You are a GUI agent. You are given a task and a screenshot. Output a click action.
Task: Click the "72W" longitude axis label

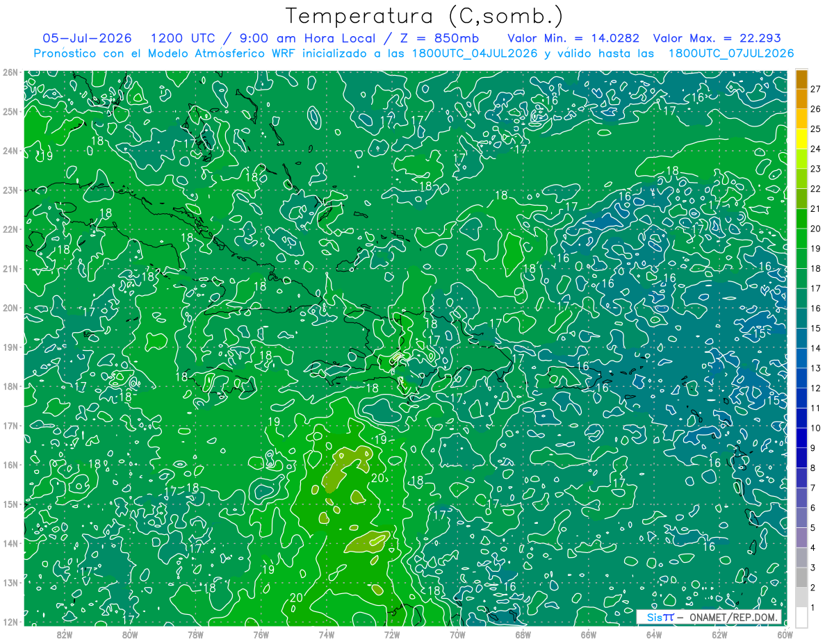[x=392, y=634]
